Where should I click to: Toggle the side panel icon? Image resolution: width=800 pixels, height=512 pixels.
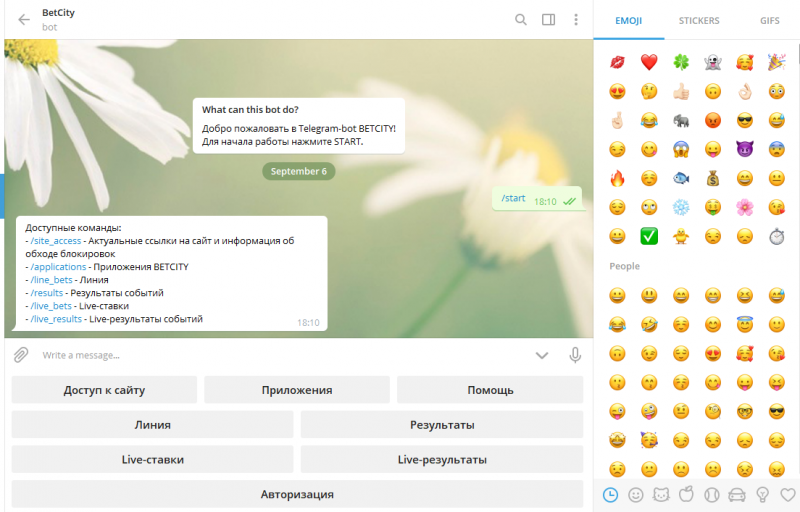(x=548, y=20)
